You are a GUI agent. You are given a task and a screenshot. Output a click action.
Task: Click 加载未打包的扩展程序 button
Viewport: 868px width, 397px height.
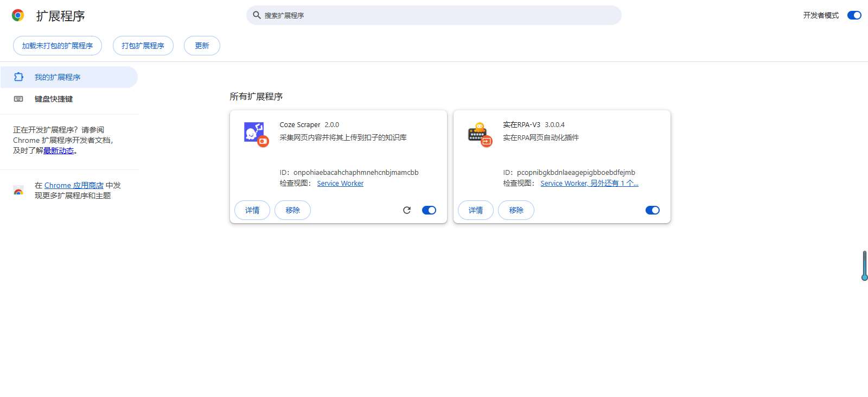58,46
